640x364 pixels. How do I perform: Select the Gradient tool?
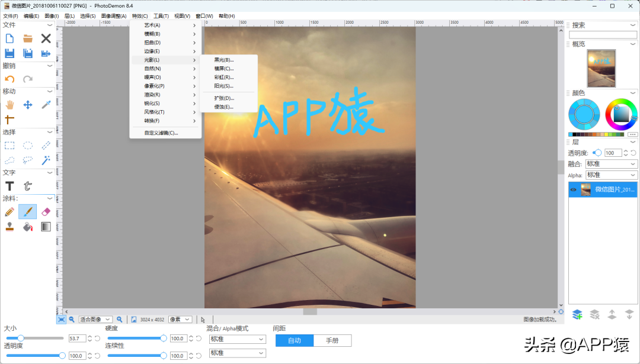coord(46,227)
